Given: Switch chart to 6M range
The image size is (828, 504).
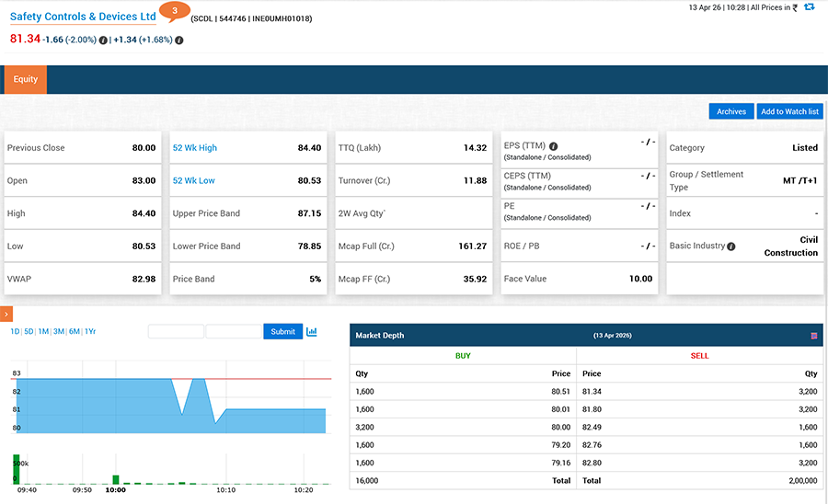Looking at the screenshot, I should [x=74, y=332].
